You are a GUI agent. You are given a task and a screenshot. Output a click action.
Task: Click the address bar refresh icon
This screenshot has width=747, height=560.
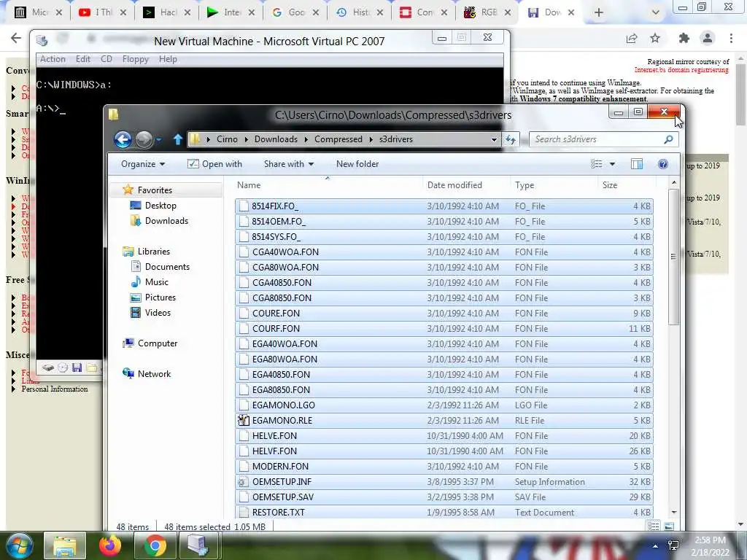511,139
